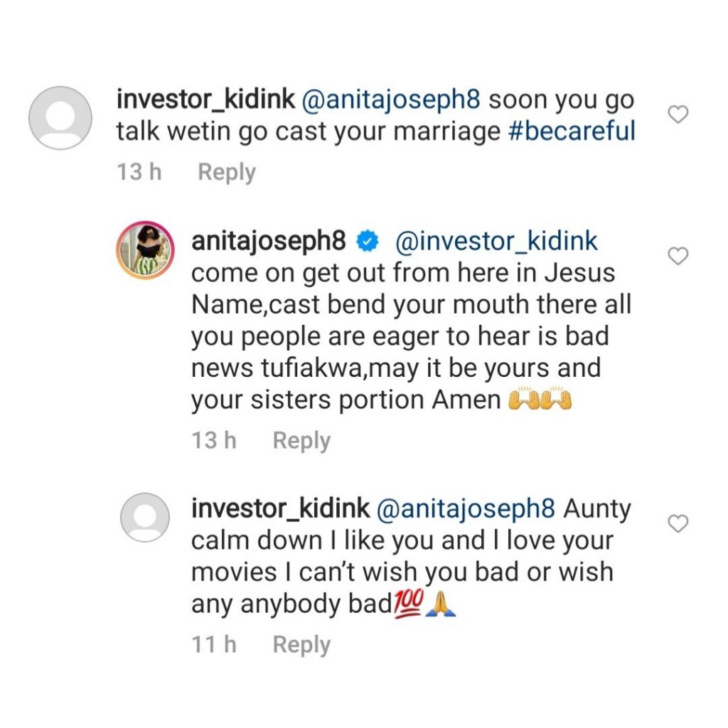
Task: Open the default avatar beside the "Aunty calm down" comment
Action: pyautogui.click(x=145, y=516)
